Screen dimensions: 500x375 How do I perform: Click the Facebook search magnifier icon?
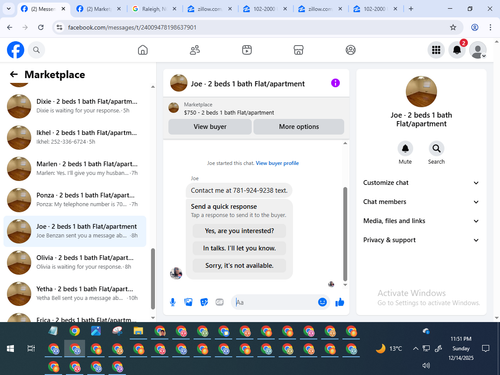36,50
